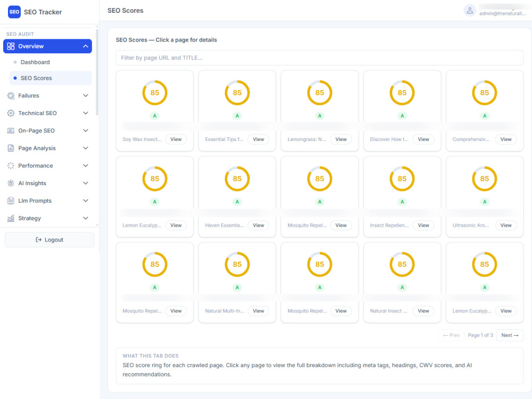532x399 pixels.
Task: Click the Lemongrass card score ring
Action: (320, 93)
